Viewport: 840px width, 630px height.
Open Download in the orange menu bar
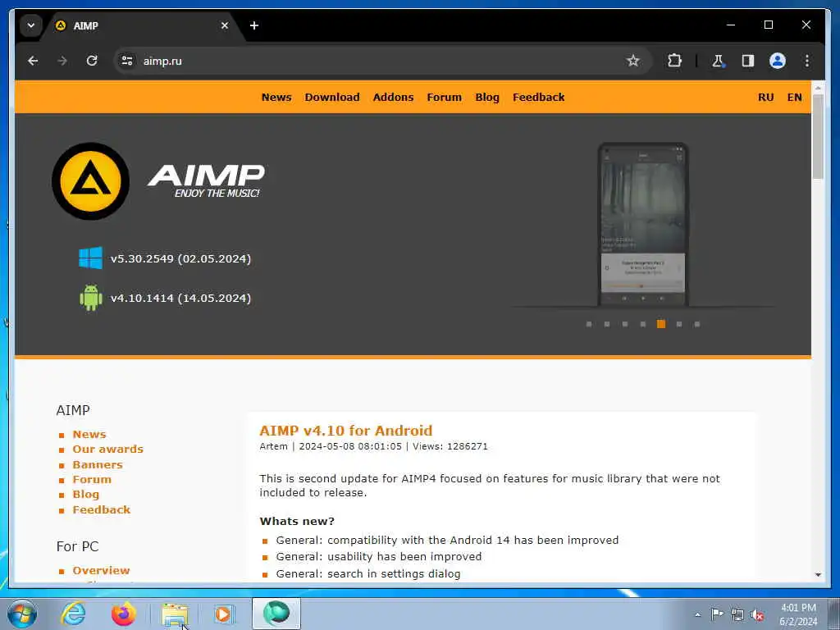pos(332,98)
